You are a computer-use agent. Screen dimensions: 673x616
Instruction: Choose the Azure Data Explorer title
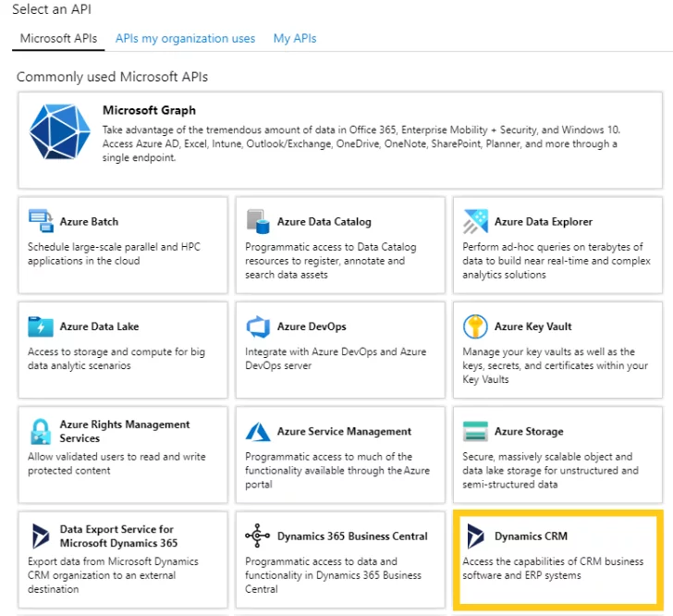(544, 222)
